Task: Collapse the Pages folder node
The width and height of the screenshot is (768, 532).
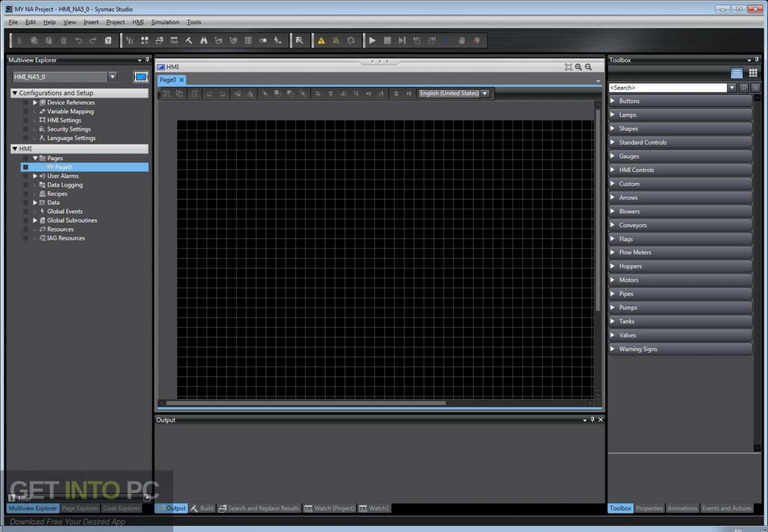Action: 35,158
